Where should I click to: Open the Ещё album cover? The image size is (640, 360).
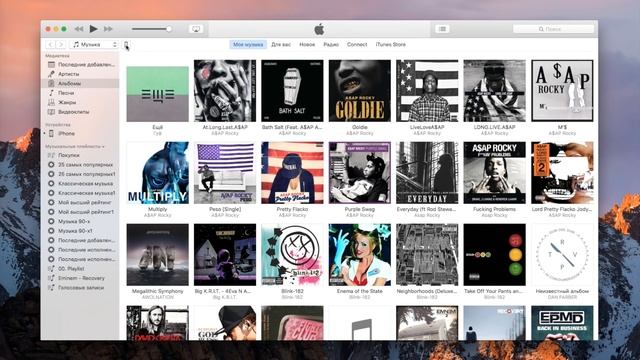point(158,94)
